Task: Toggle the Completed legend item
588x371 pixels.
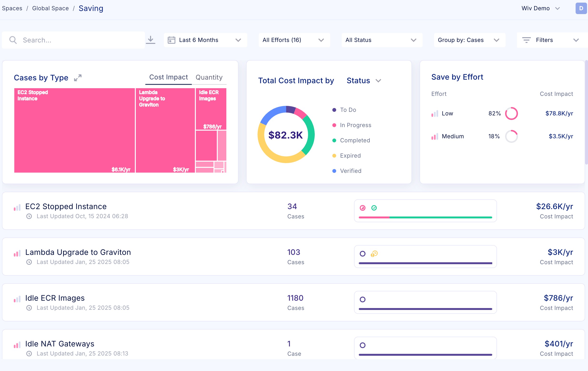Action: pos(355,140)
